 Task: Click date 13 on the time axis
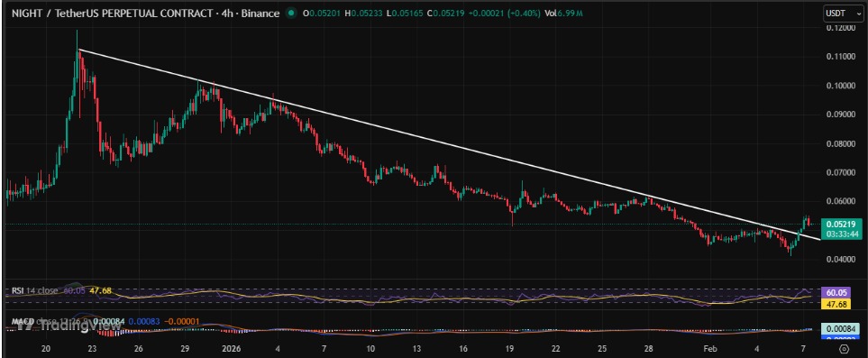tap(416, 349)
